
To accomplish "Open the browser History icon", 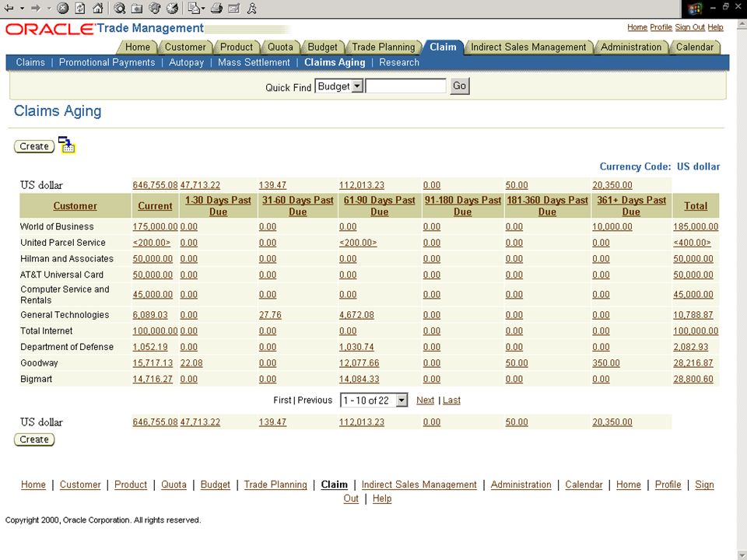I will click(173, 8).
